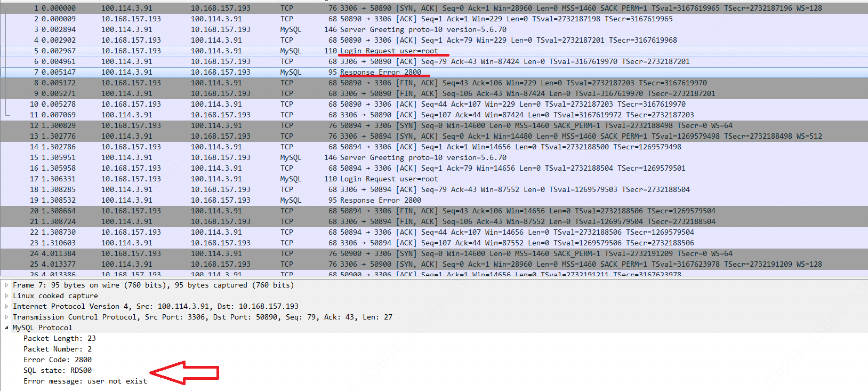Select packet 19 Response Error 2800
Viewport: 868px width, 391px height.
tap(434, 200)
